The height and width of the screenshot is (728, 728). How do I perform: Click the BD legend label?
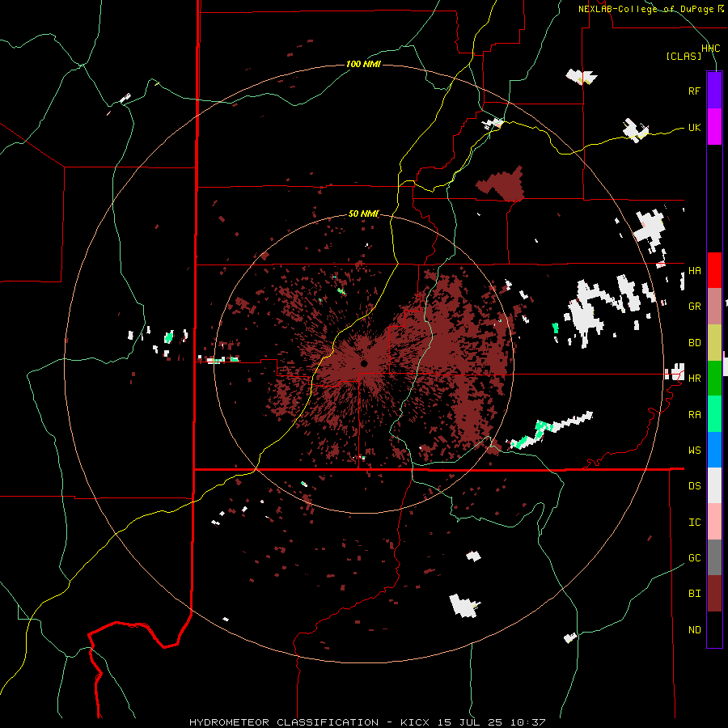pyautogui.click(x=694, y=343)
